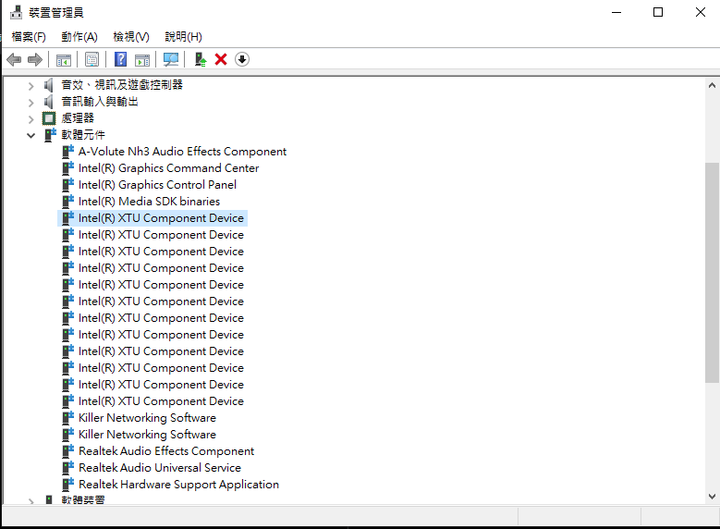Maximize the 裝置管理員 window
Image resolution: width=720 pixels, height=529 pixels.
(658, 12)
